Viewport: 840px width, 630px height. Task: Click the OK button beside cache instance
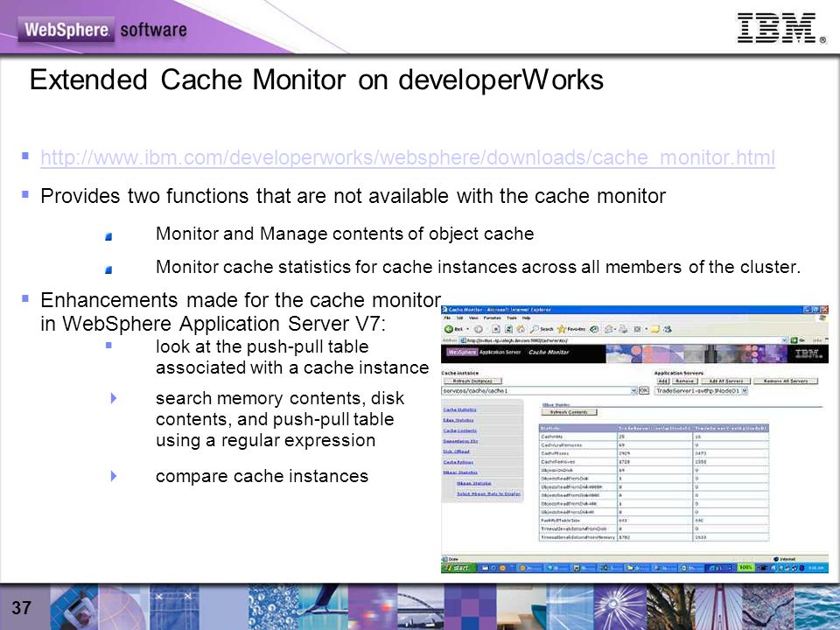click(644, 390)
